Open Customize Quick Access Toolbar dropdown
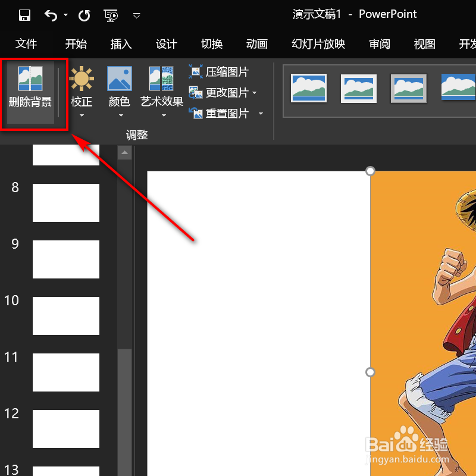Screen dimensions: 476x476 (137, 15)
